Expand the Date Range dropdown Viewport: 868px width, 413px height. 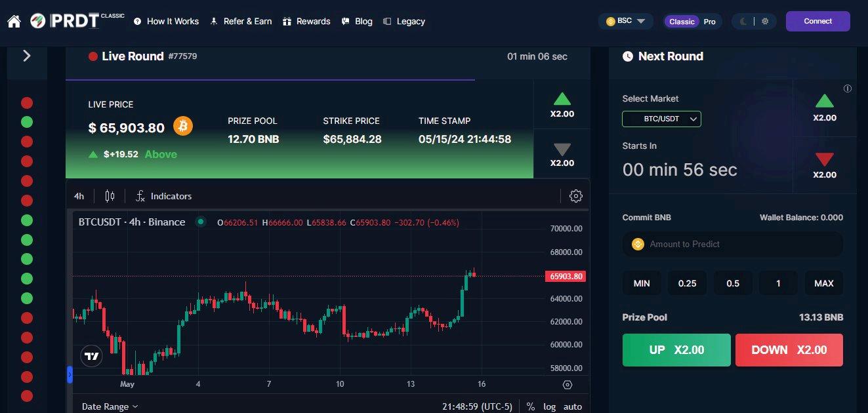click(110, 406)
